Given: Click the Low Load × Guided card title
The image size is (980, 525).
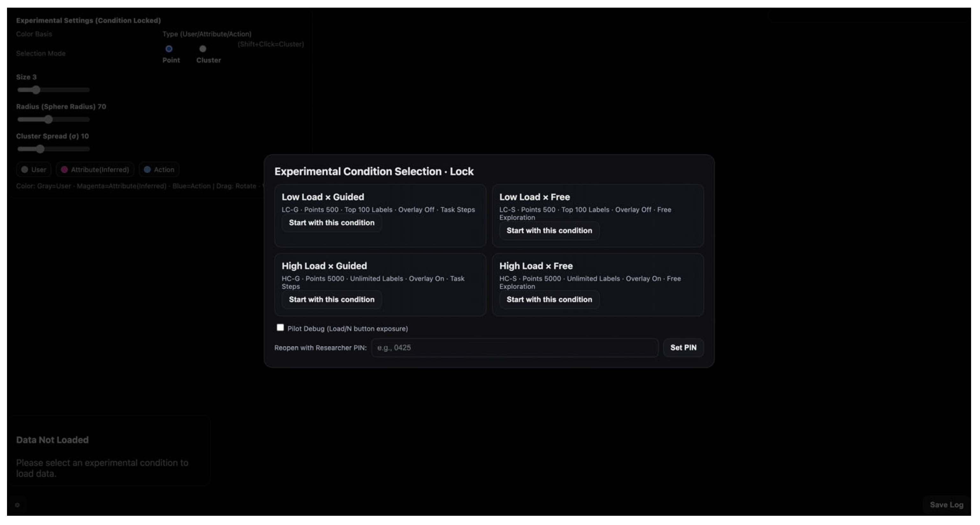Looking at the screenshot, I should point(323,197).
